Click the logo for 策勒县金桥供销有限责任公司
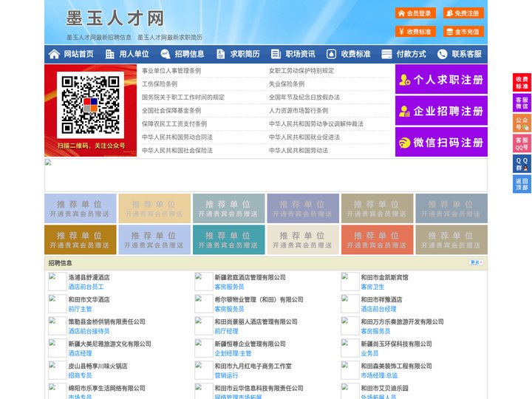The width and height of the screenshot is (532, 399). [57, 326]
